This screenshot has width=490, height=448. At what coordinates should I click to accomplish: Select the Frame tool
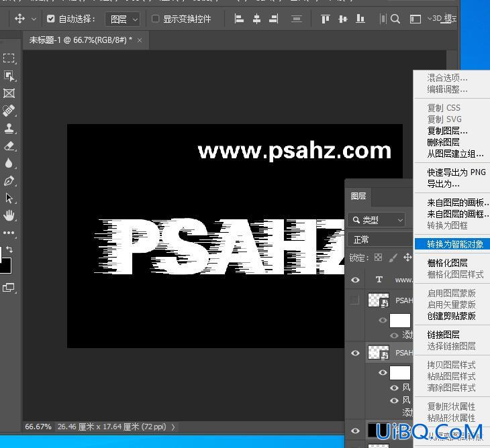[9, 93]
